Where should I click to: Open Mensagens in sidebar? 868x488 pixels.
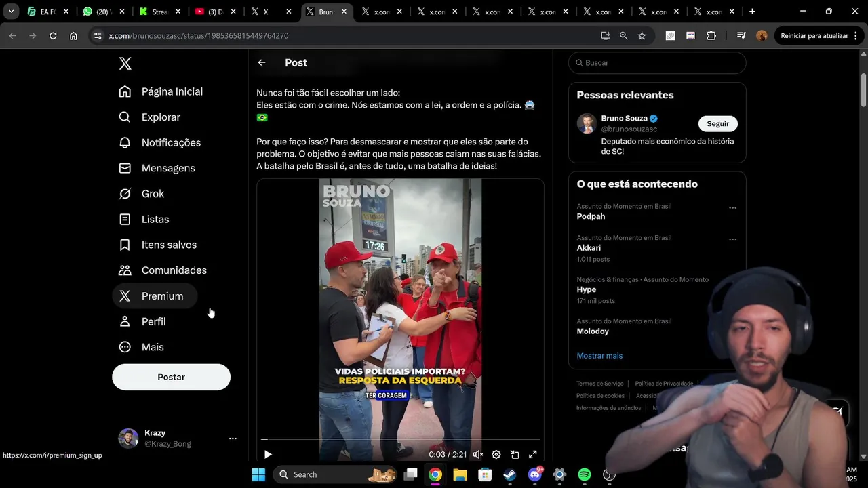click(x=157, y=168)
